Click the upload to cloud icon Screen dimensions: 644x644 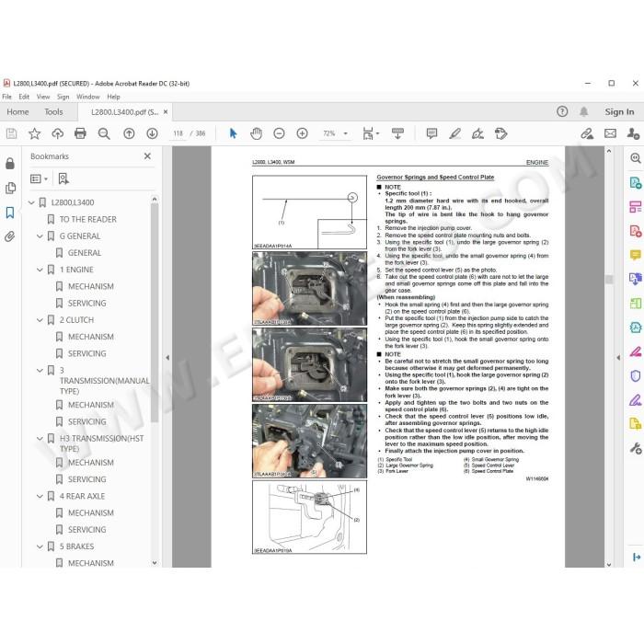57,133
